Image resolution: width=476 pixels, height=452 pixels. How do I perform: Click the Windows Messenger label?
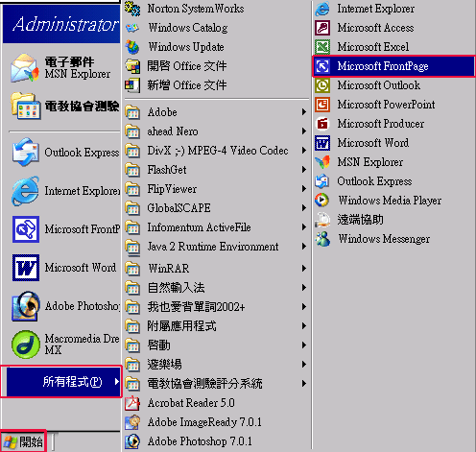point(384,239)
